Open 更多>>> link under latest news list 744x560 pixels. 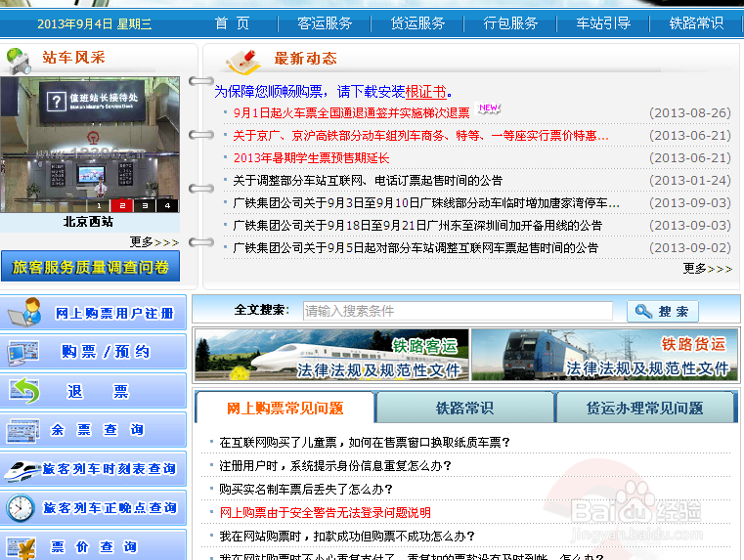pos(708,269)
